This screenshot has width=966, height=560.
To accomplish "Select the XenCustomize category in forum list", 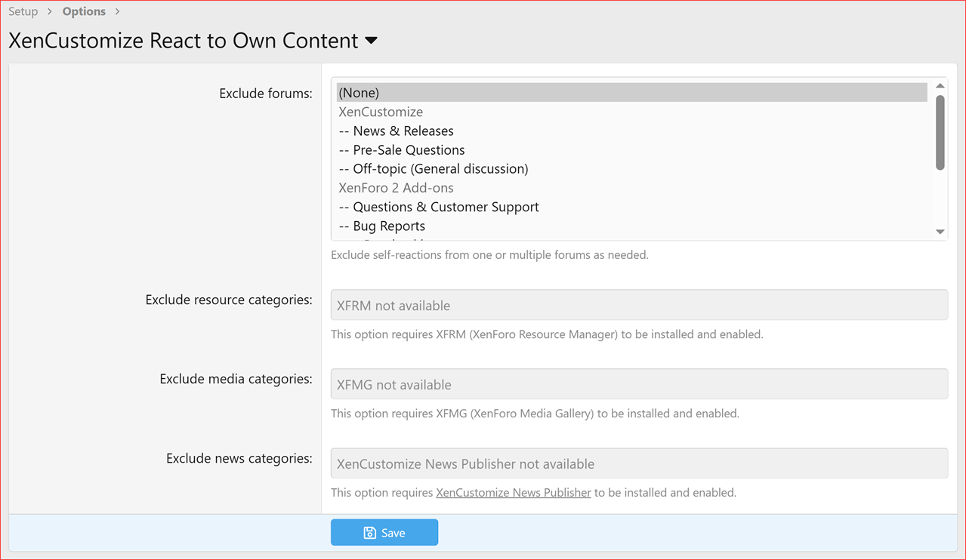I will point(631,112).
